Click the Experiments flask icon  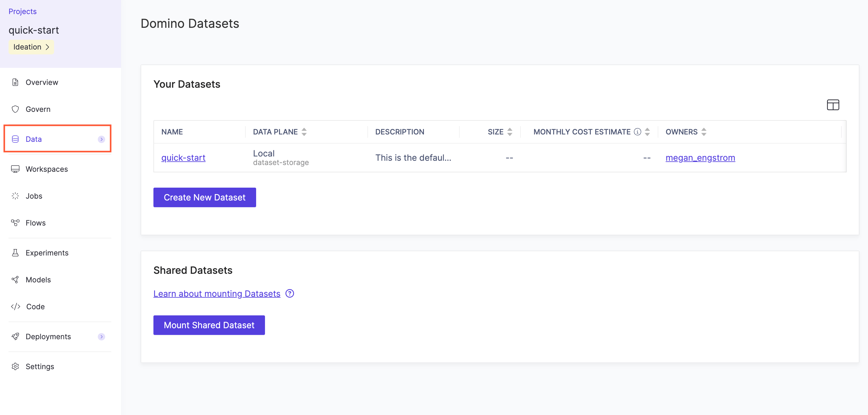click(15, 253)
